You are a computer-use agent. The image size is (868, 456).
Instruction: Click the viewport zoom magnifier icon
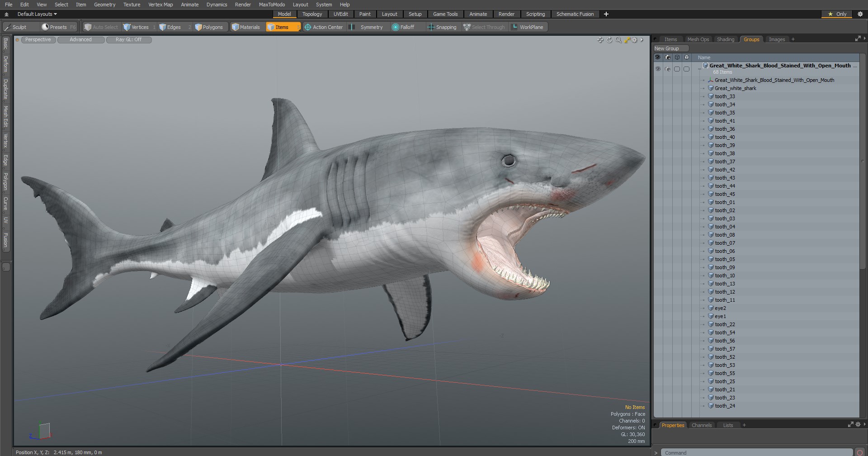pyautogui.click(x=618, y=40)
